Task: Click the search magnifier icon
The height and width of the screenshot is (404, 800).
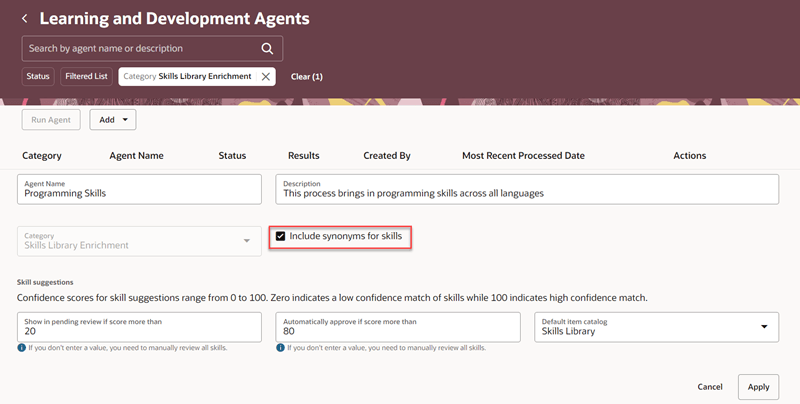Action: [x=267, y=48]
